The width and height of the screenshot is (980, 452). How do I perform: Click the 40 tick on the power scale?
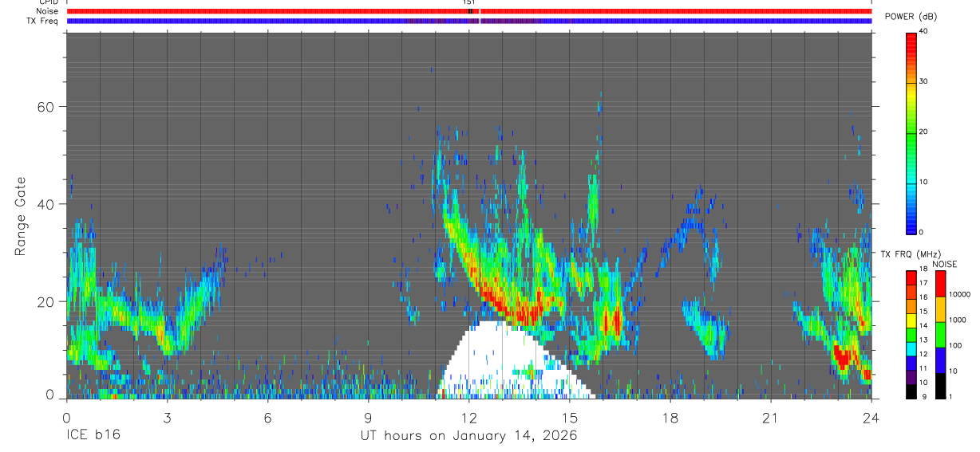pyautogui.click(x=923, y=32)
